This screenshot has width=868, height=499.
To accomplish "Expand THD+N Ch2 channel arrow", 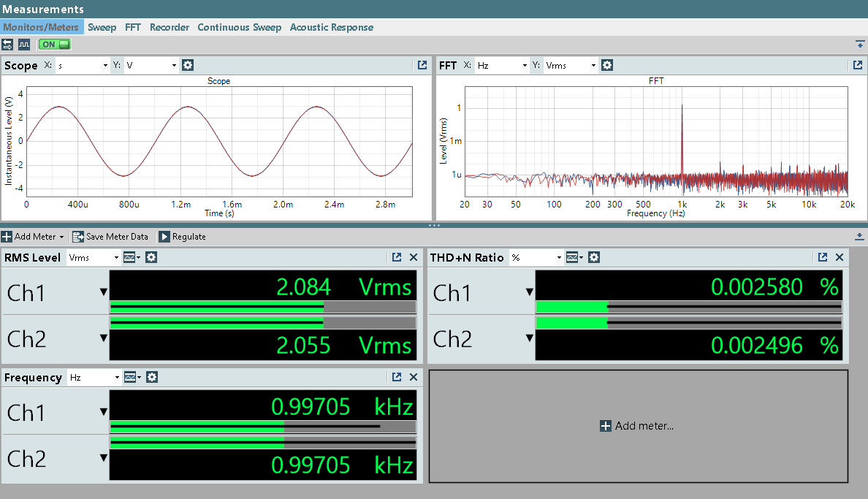I will pos(530,338).
